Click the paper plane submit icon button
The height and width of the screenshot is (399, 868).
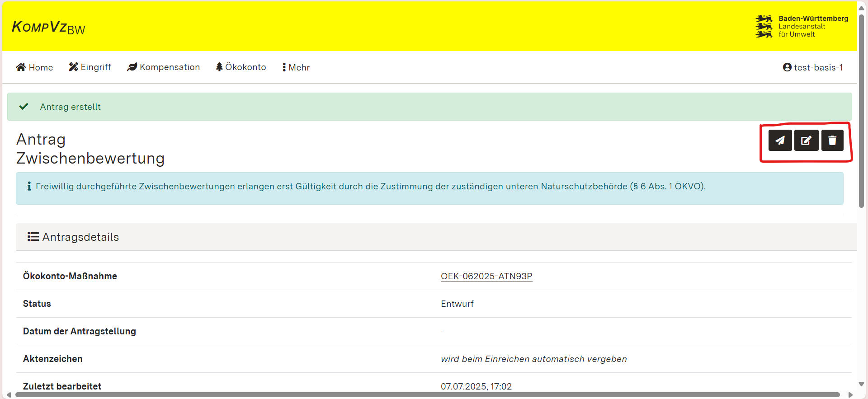[780, 141]
